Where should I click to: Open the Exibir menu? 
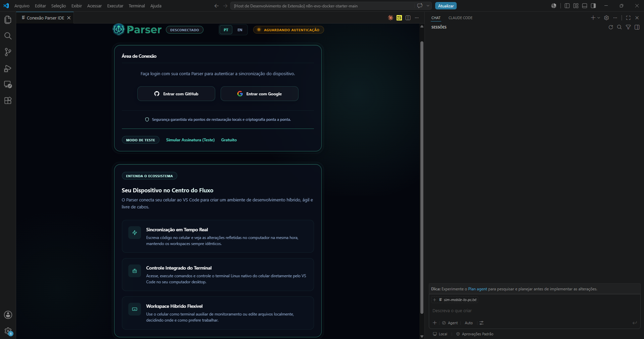tap(77, 6)
